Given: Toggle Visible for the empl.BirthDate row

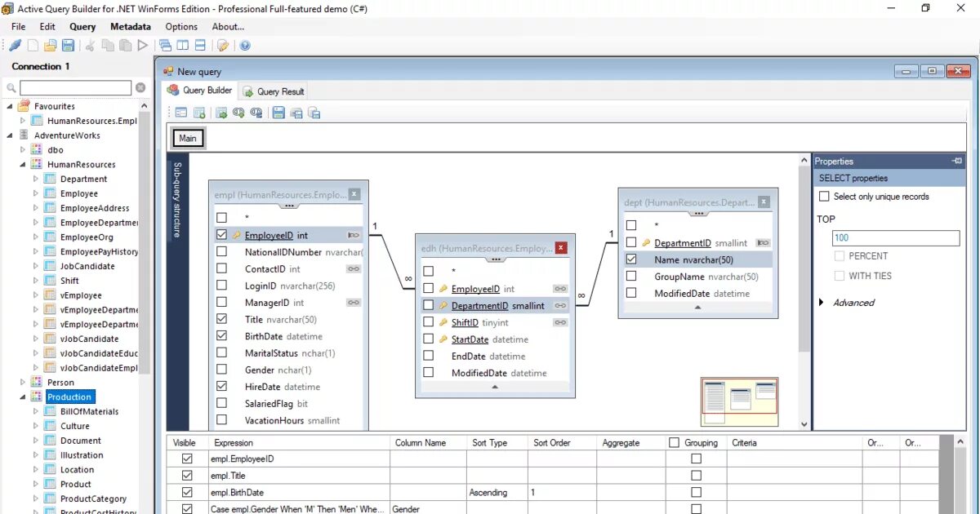Looking at the screenshot, I should point(187,493).
